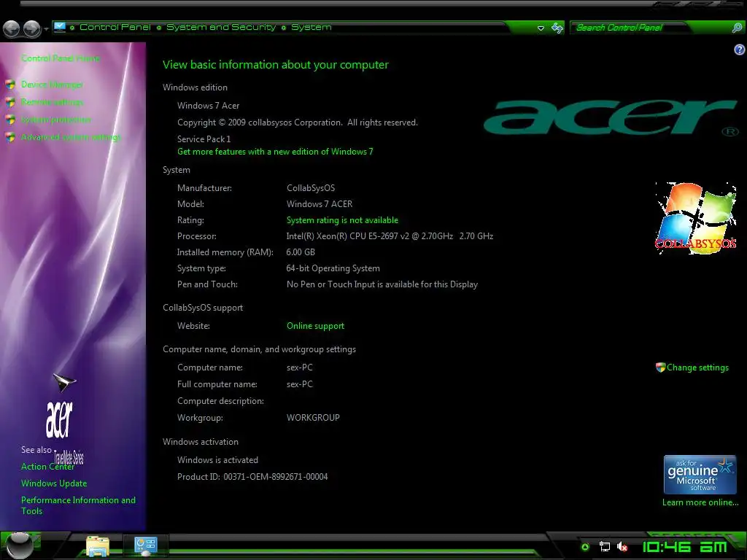Open Action Center under See also
The width and height of the screenshot is (747, 560).
pyautogui.click(x=47, y=467)
